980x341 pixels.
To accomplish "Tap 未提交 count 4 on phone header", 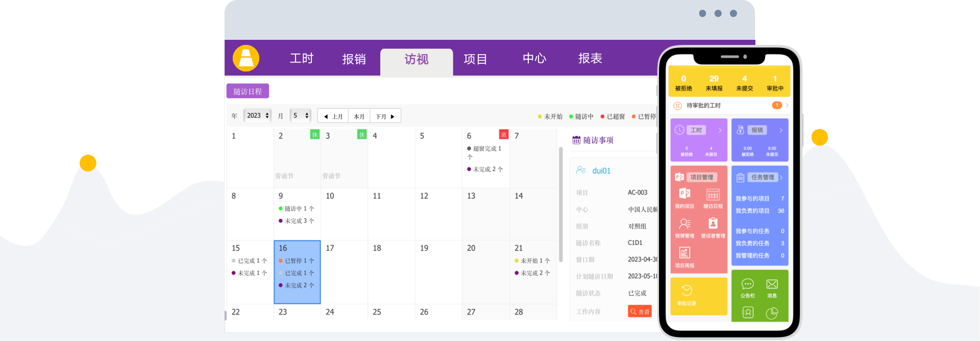I will coord(745,83).
